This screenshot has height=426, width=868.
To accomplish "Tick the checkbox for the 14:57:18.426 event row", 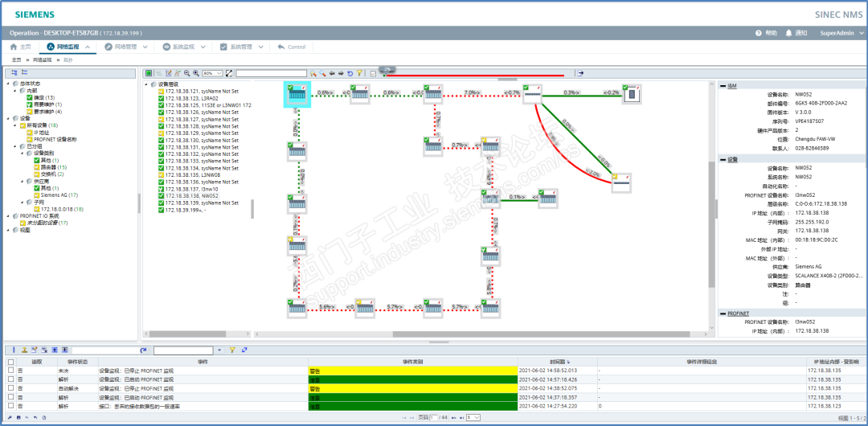I will [11, 379].
